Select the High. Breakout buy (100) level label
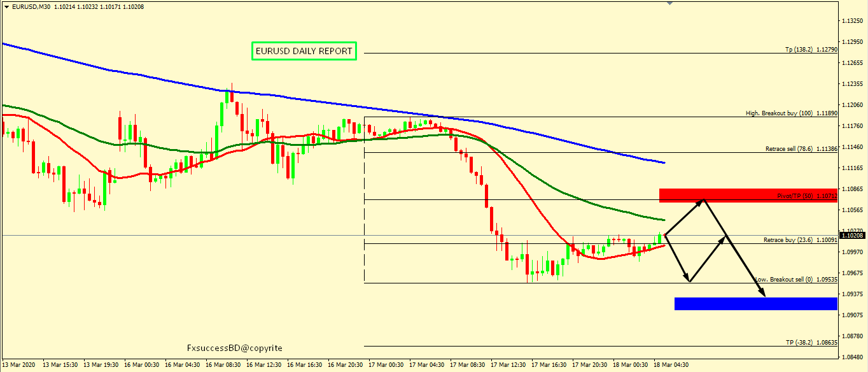Image resolution: width=868 pixels, height=372 pixels. (x=791, y=113)
